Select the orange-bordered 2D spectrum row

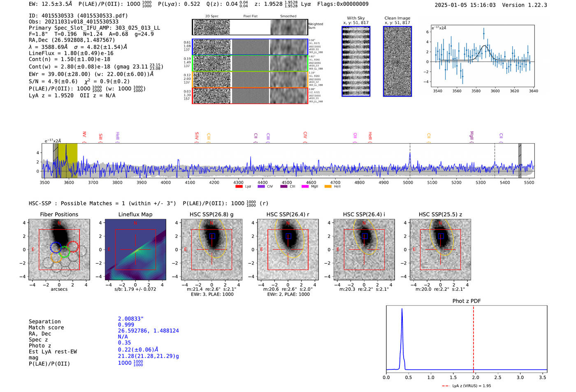250,79
